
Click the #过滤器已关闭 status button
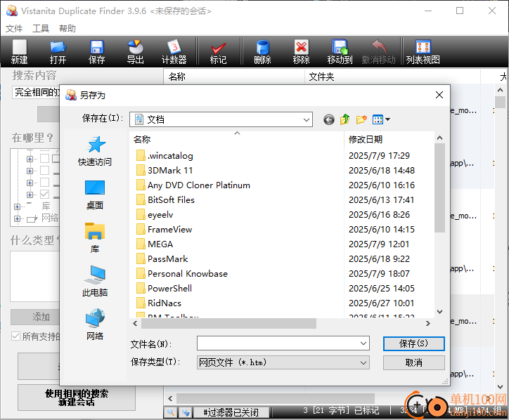coord(231,412)
